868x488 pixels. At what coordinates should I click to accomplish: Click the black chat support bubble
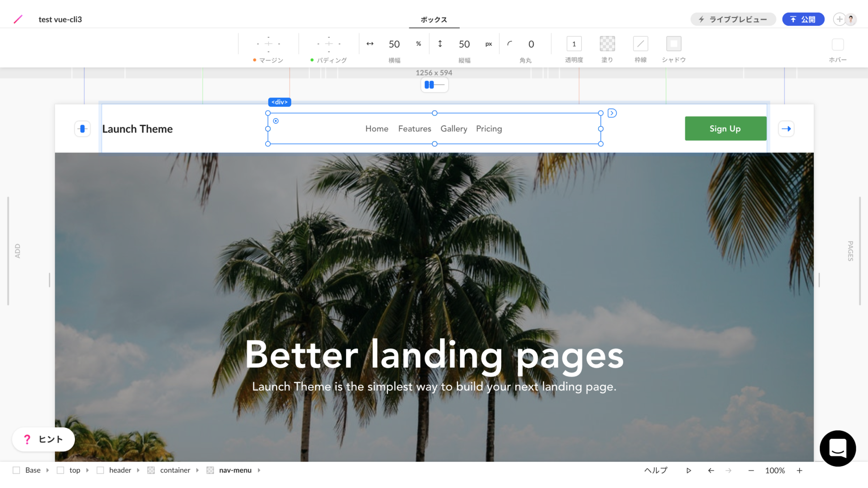pos(838,448)
